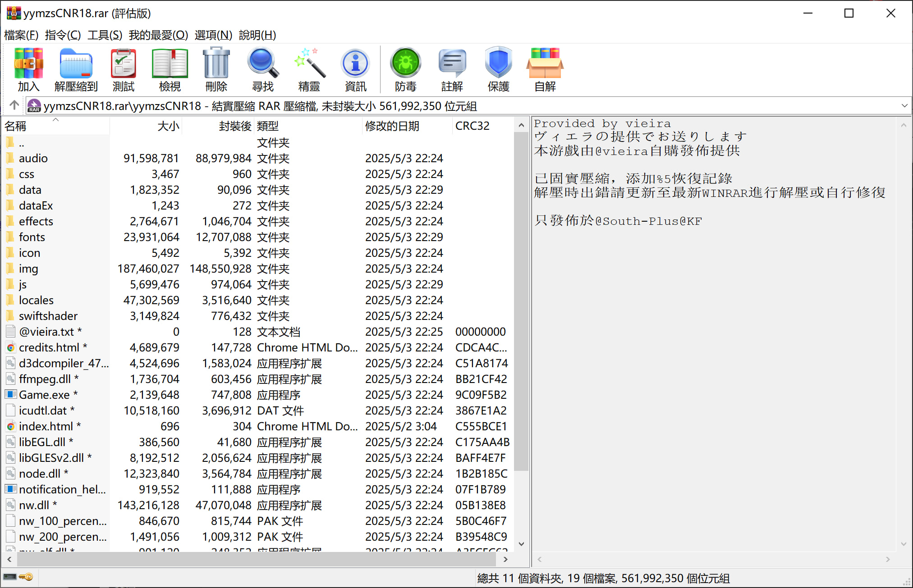Select the parent '..' folder row
Screen dimensions: 913x588
pos(258,142)
